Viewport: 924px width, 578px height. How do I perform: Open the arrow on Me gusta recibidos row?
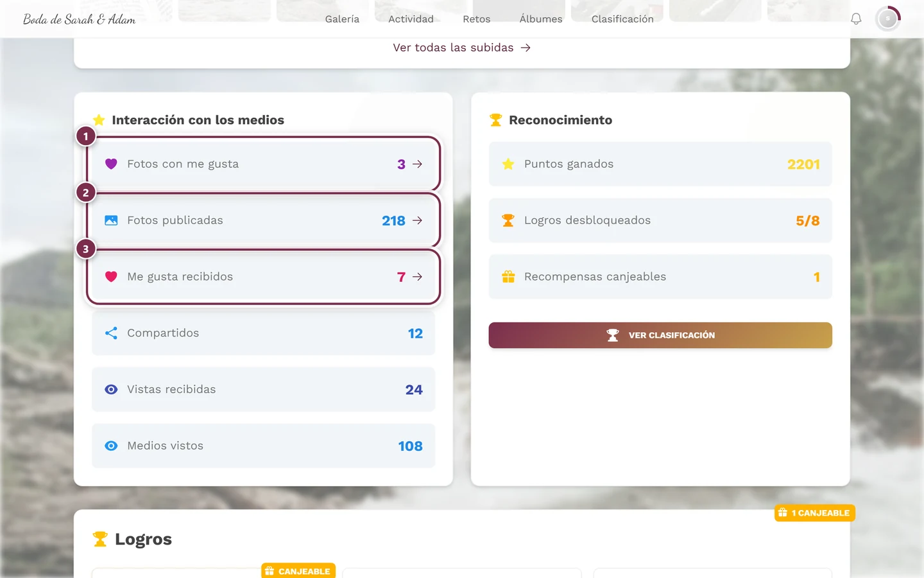click(417, 277)
